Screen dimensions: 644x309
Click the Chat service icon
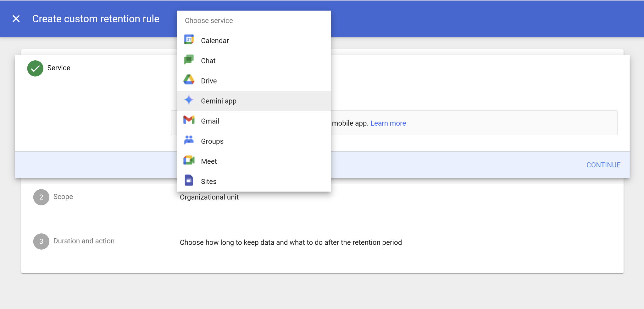[x=189, y=60]
